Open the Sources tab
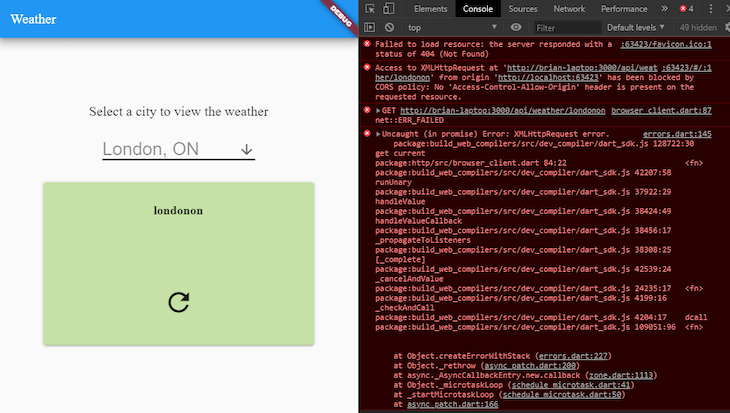This screenshot has width=730, height=413. pyautogui.click(x=522, y=9)
